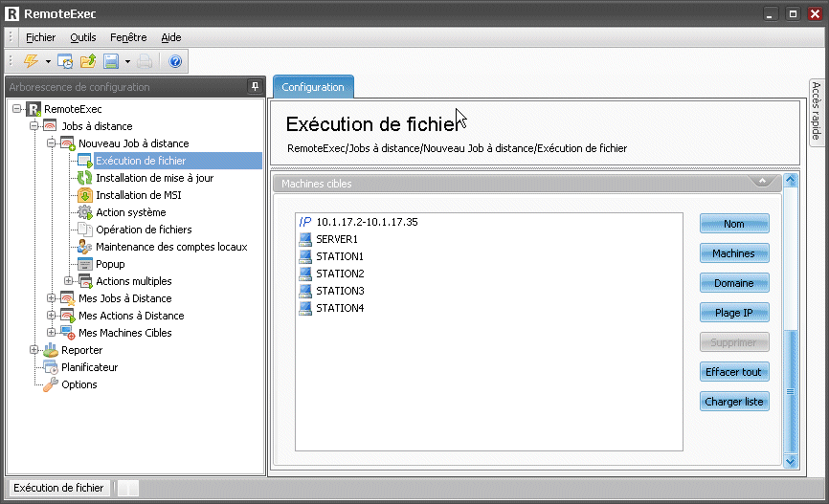Click the open folder toolbar icon
The width and height of the screenshot is (829, 504).
click(x=88, y=61)
